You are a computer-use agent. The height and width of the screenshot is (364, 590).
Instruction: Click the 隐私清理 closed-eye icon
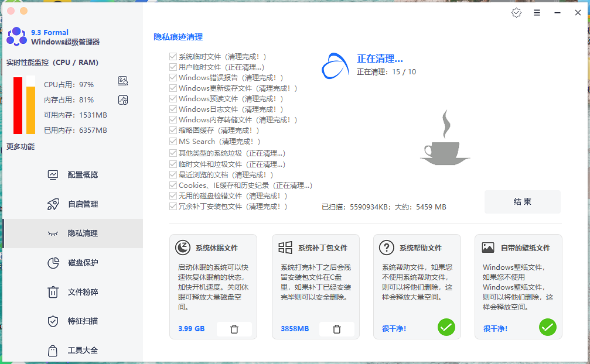[x=53, y=233]
